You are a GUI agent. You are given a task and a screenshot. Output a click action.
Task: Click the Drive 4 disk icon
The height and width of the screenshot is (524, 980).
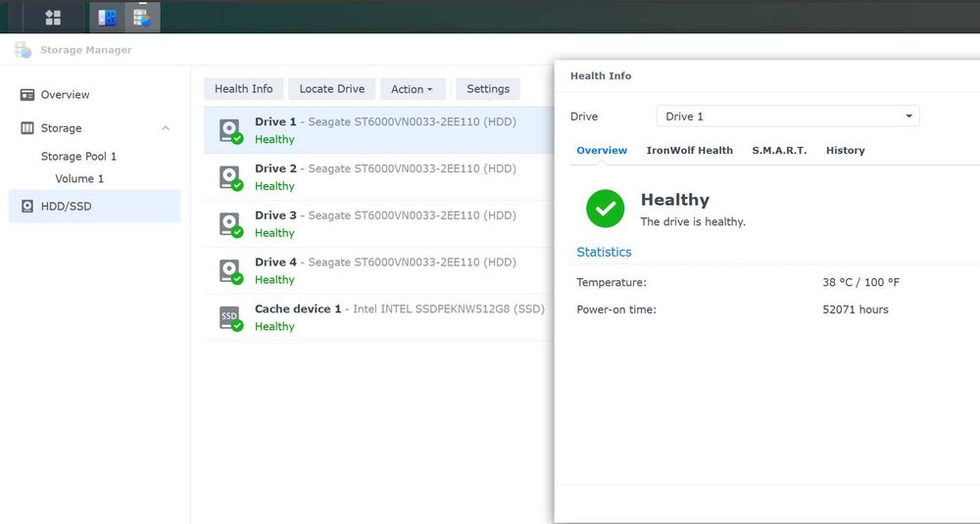(x=230, y=271)
